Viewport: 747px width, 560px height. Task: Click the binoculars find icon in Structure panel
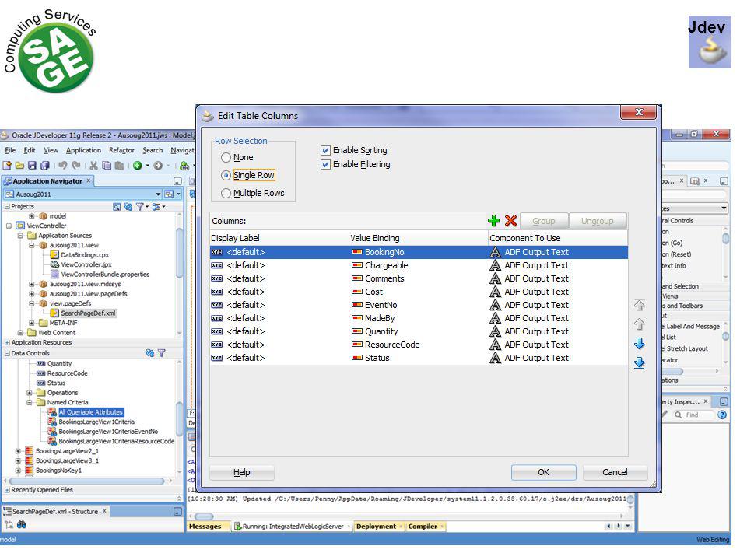[22, 524]
